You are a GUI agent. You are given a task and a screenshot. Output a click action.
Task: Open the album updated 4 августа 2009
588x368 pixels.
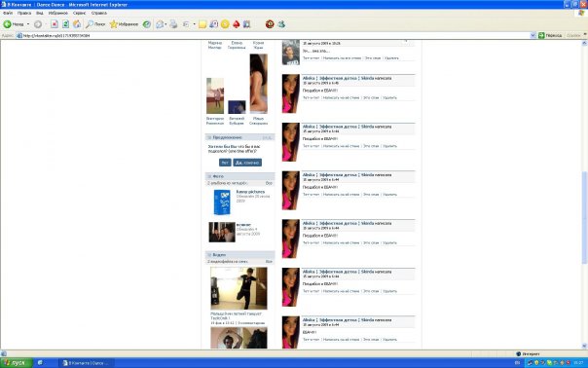(x=222, y=232)
